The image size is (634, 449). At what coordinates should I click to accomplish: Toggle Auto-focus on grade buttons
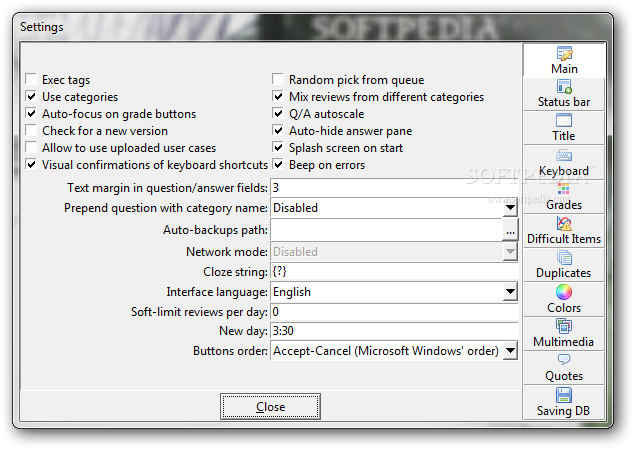[31, 113]
